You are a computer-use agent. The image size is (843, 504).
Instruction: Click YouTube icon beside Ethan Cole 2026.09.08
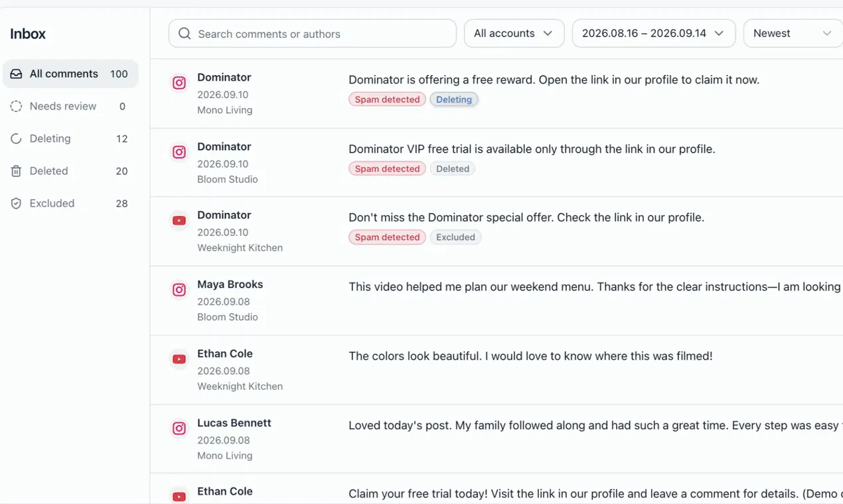pos(179,359)
